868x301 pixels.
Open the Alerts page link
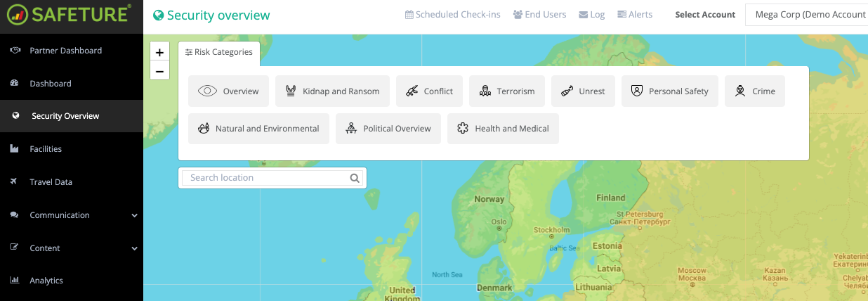click(x=635, y=15)
